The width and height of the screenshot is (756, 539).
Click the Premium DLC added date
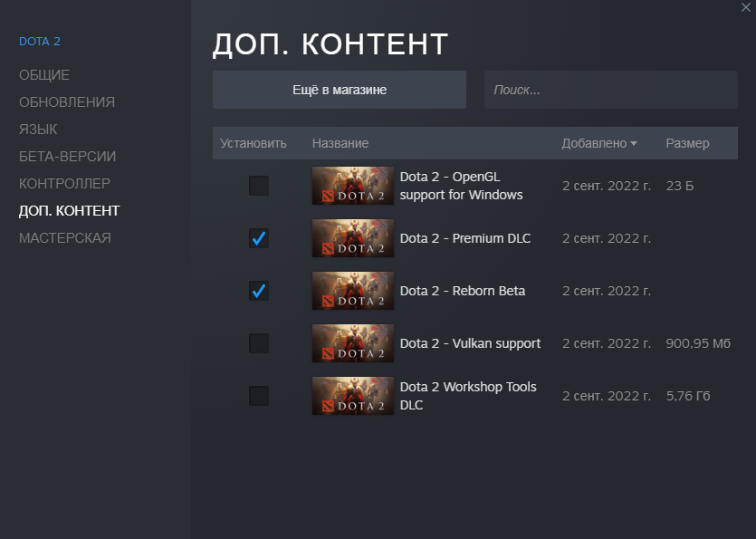(607, 238)
